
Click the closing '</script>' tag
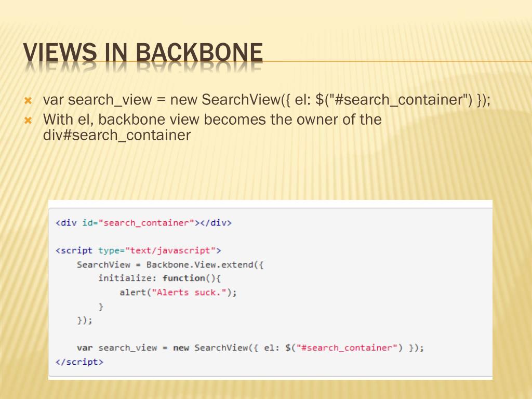tap(79, 362)
